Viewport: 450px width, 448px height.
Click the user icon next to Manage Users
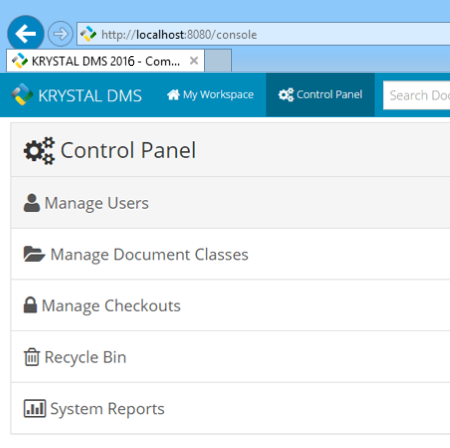click(x=32, y=203)
